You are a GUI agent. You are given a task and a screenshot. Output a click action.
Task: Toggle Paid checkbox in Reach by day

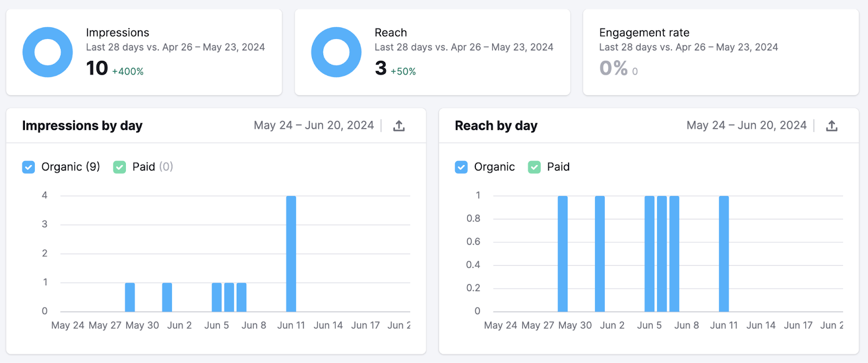(x=534, y=167)
